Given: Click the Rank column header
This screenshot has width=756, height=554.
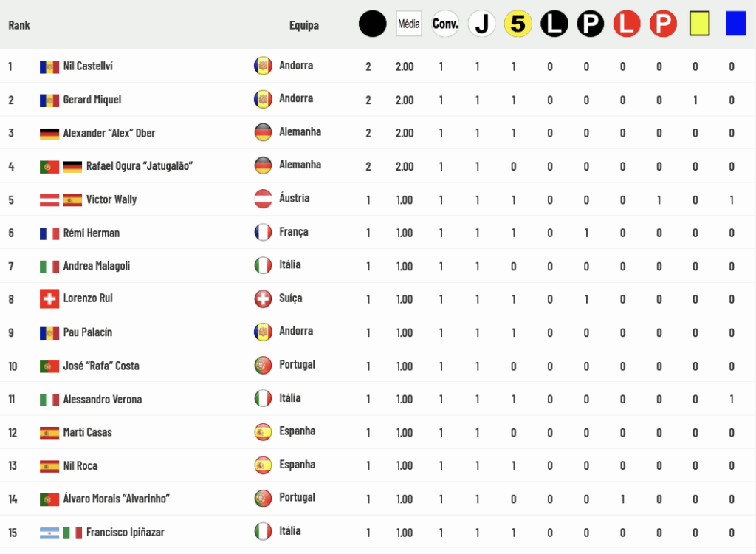Looking at the screenshot, I should coord(19,25).
